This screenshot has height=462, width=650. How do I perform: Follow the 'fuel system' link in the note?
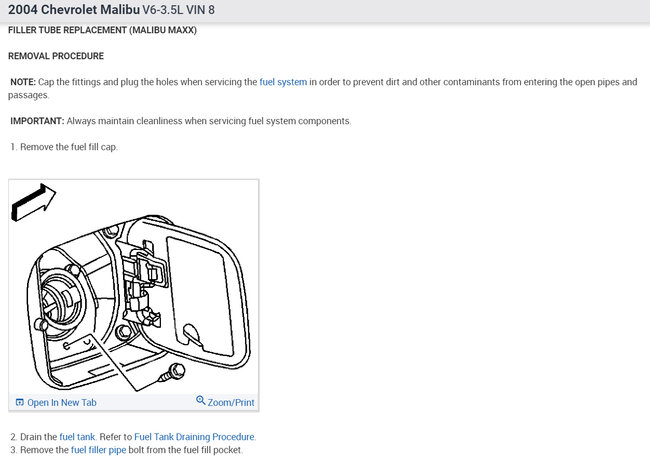pos(283,82)
